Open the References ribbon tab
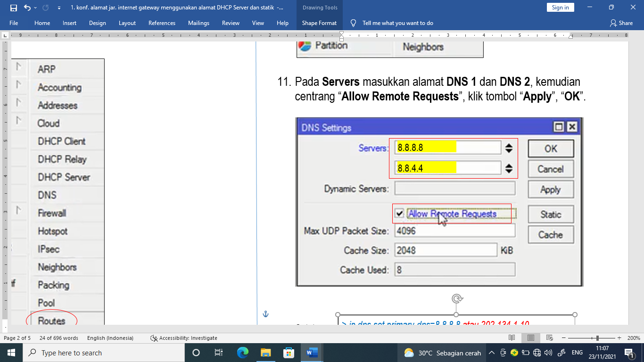 [x=162, y=23]
